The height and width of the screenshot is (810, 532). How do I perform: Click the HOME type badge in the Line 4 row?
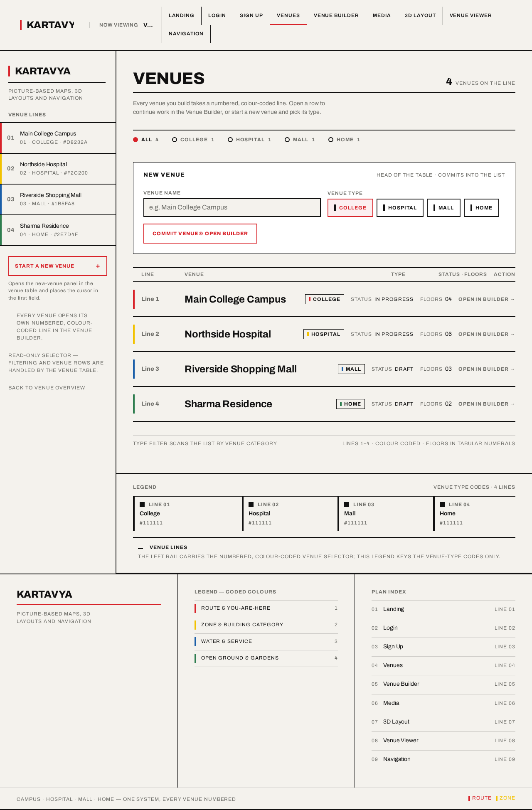point(350,404)
